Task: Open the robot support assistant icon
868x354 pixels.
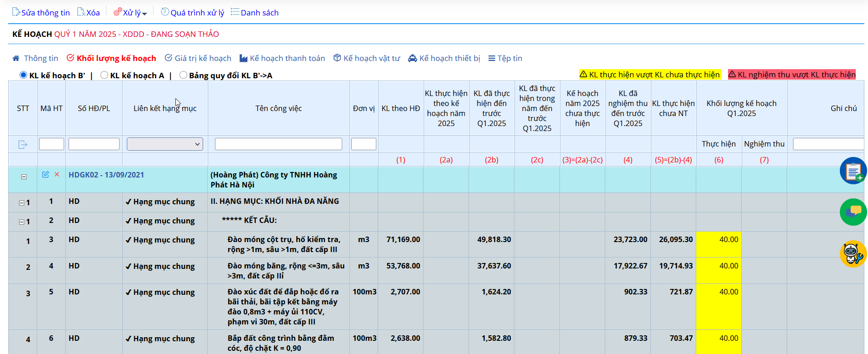Action: (x=853, y=253)
